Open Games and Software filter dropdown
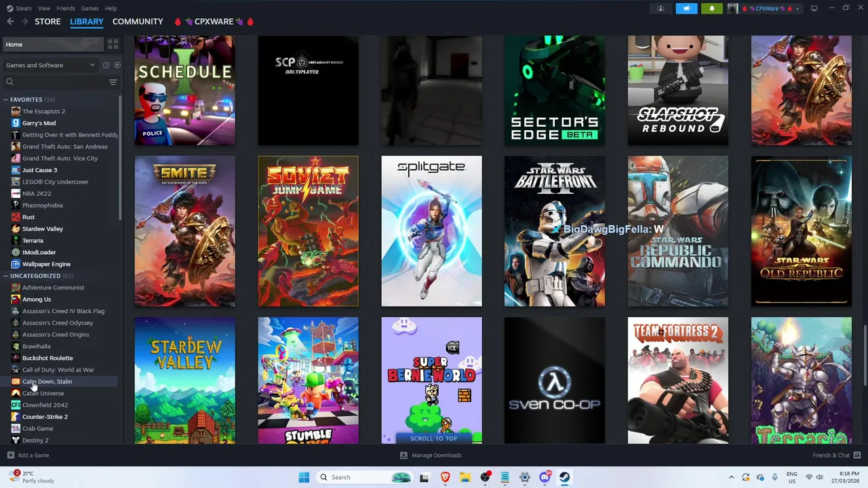Image resolution: width=868 pixels, height=488 pixels. 50,65
